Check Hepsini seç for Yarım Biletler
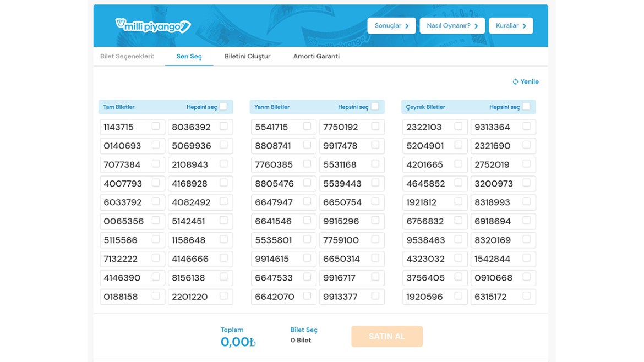The width and height of the screenshot is (644, 362). [x=375, y=107]
